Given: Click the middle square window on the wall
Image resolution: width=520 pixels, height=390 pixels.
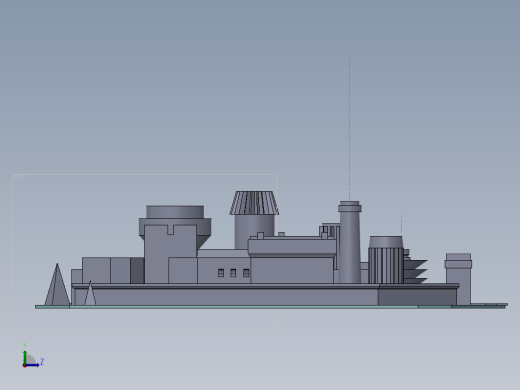Looking at the screenshot, I should pos(233,273).
